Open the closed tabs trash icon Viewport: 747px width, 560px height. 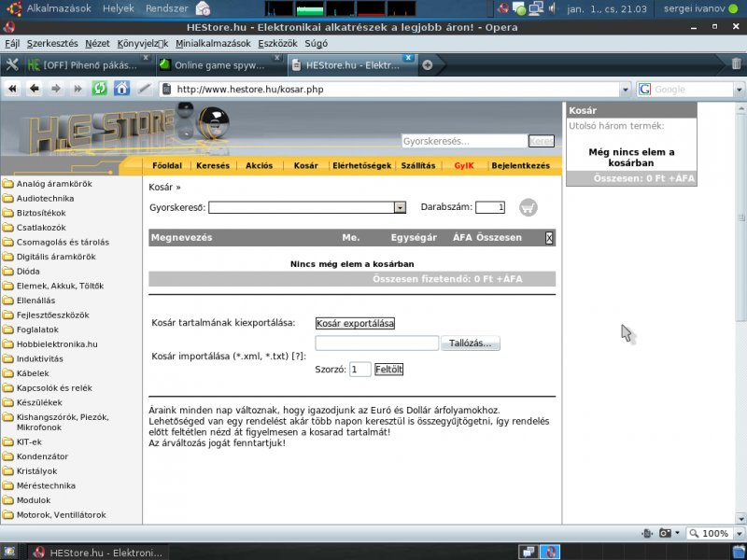tap(736, 63)
